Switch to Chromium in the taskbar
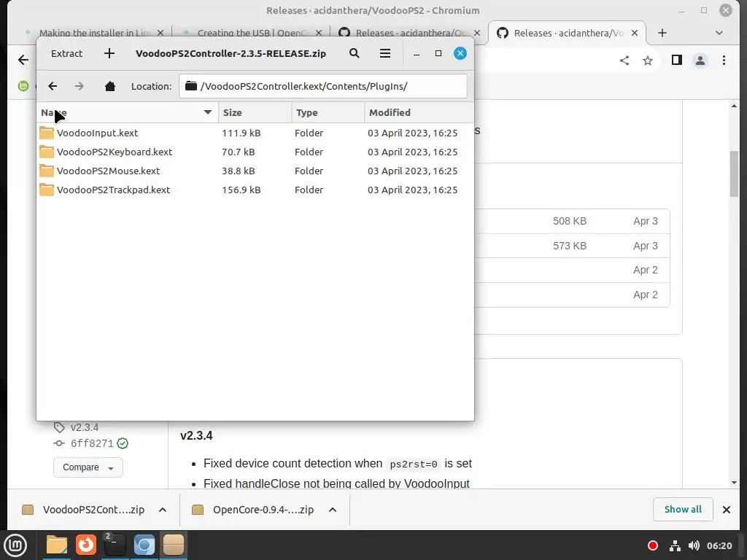This screenshot has width=747, height=560. click(x=144, y=545)
